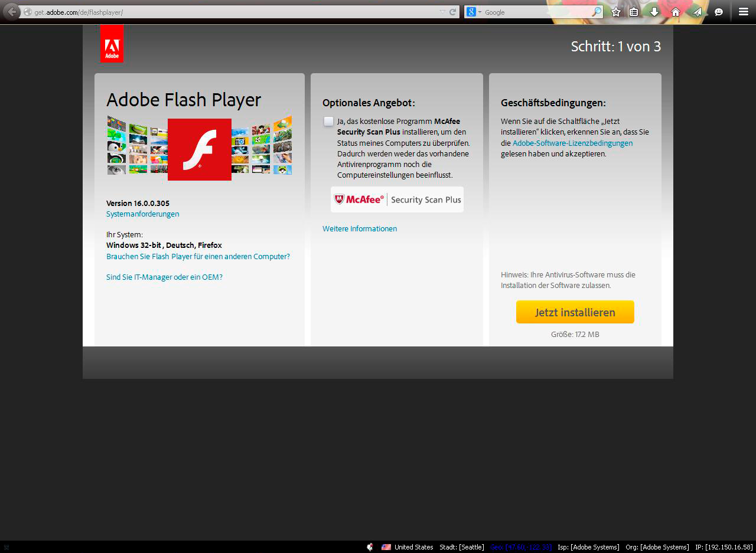This screenshot has height=553, width=756.
Task: Click the smiley chat icon
Action: pos(719,12)
